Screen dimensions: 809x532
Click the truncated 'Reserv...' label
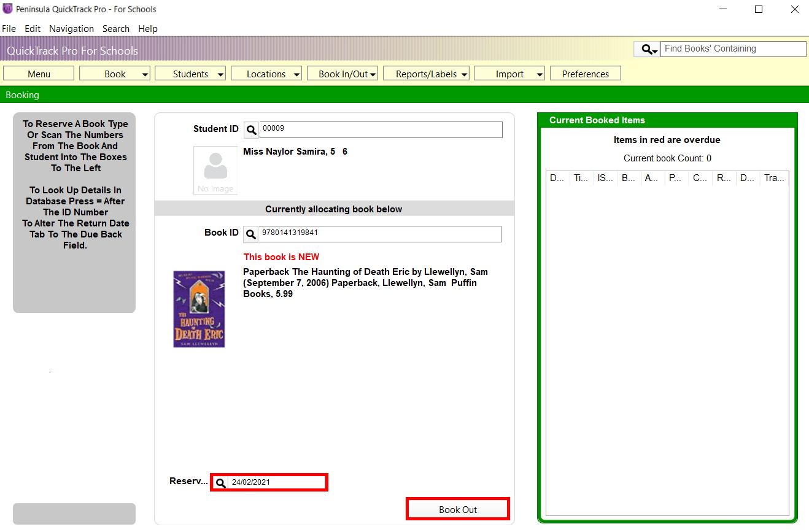(x=189, y=482)
